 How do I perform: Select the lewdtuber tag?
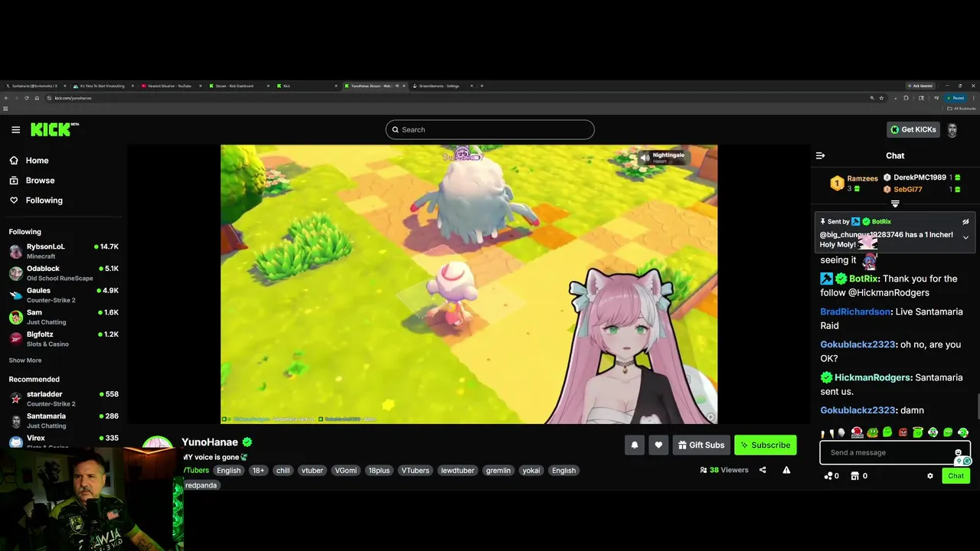pyautogui.click(x=457, y=471)
